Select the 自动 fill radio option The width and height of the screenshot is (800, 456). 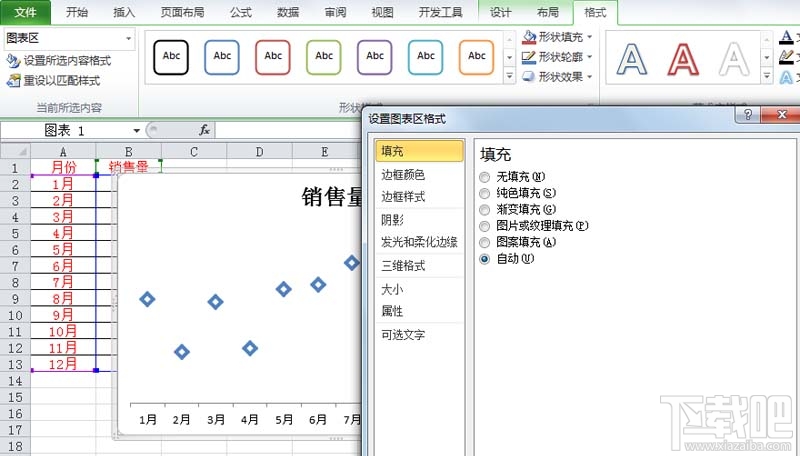(484, 259)
